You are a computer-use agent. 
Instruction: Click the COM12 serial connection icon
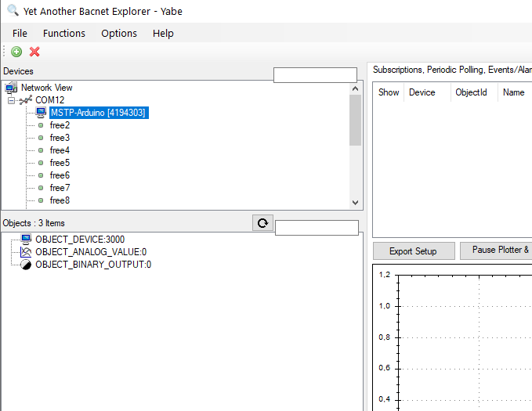click(x=26, y=100)
